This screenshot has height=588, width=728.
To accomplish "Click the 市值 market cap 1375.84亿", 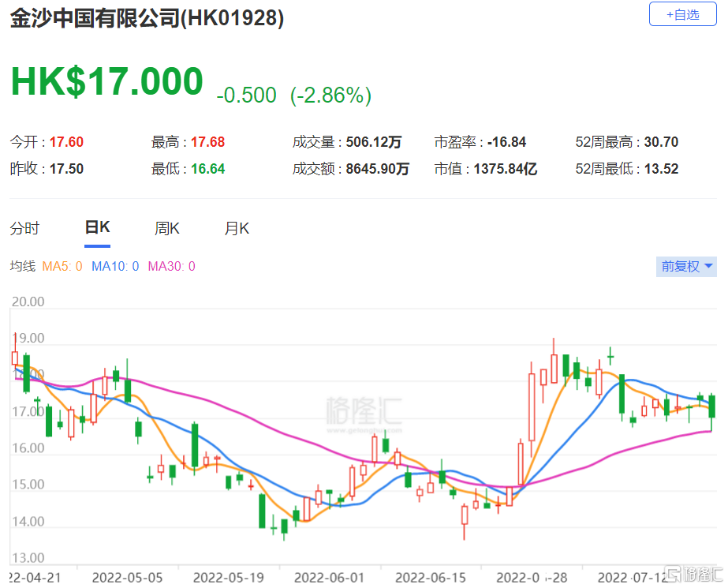I will point(505,169).
